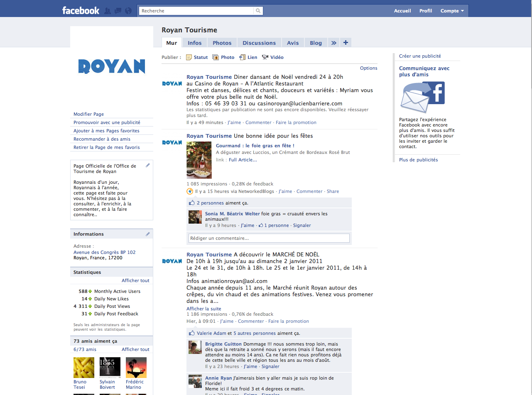This screenshot has height=395, width=532.
Task: Open messages icon in top bar
Action: pos(118,11)
